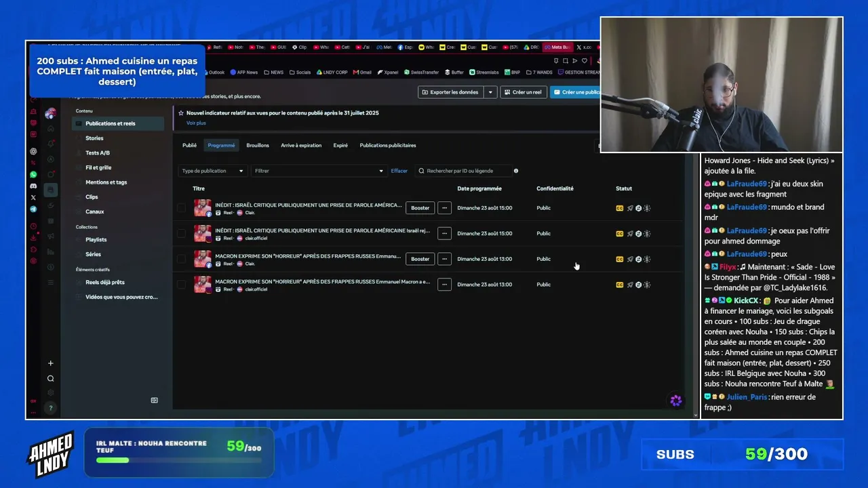Viewport: 868px width, 488px height.
Task: Open the X icon in the browser sidebar
Action: coord(33,197)
